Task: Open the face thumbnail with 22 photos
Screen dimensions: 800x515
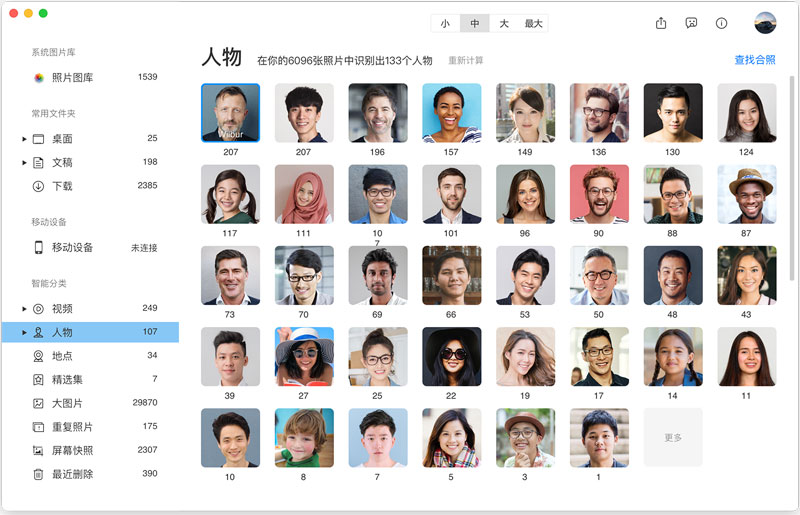Action: (x=452, y=356)
